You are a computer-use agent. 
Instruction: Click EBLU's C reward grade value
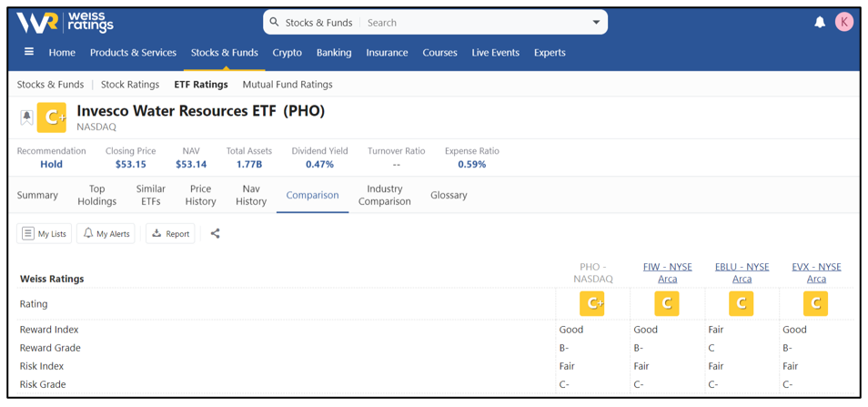pos(712,348)
